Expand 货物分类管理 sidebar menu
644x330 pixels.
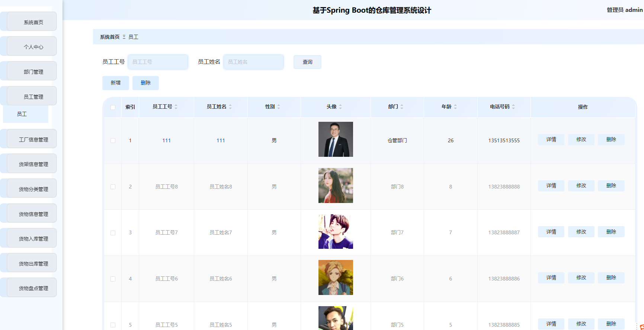tap(32, 188)
